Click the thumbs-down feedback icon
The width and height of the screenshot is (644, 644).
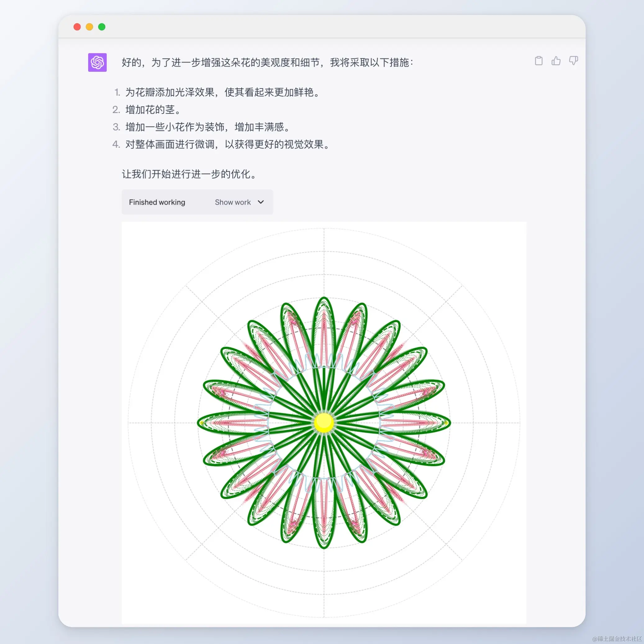573,61
